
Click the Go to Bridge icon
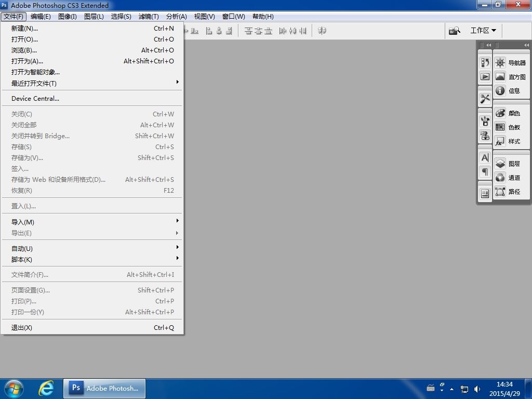[x=454, y=31]
